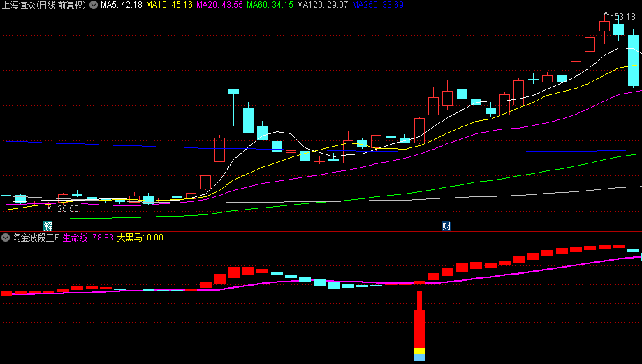The height and width of the screenshot is (364, 642).
Task: Click the cyan candle with long lower wick
Action: 233,108
